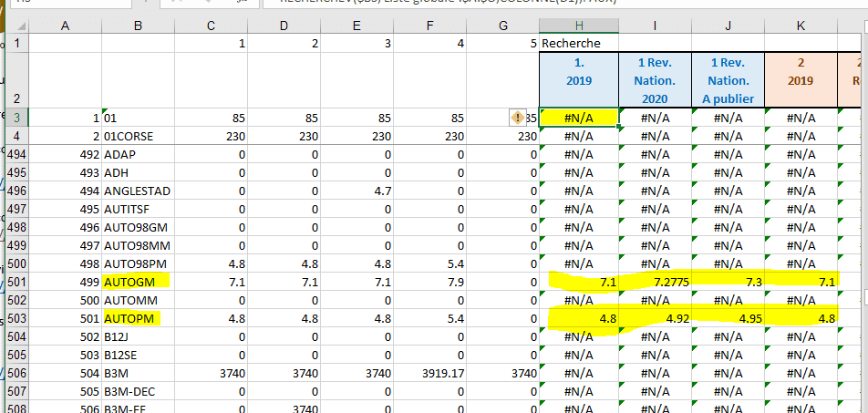The height and width of the screenshot is (413, 868).
Task: Select column B header
Action: pyautogui.click(x=138, y=26)
